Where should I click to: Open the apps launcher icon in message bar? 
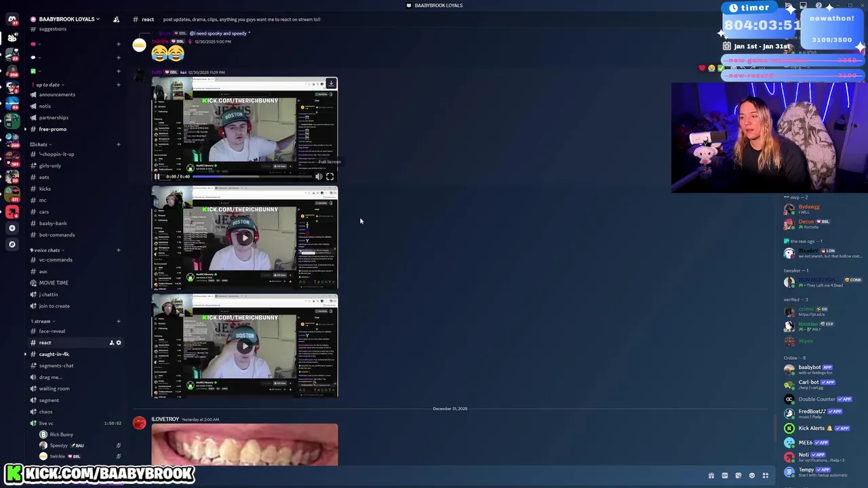pos(766,476)
